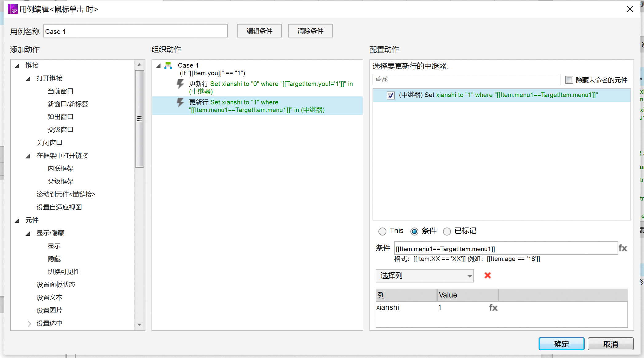The image size is (644, 358).
Task: Close the case editor with the X
Action: 630,9
